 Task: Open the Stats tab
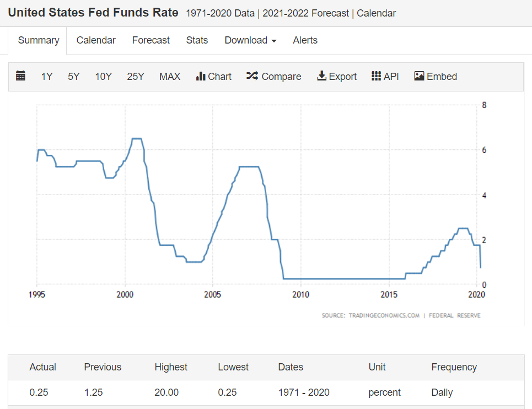pos(197,40)
